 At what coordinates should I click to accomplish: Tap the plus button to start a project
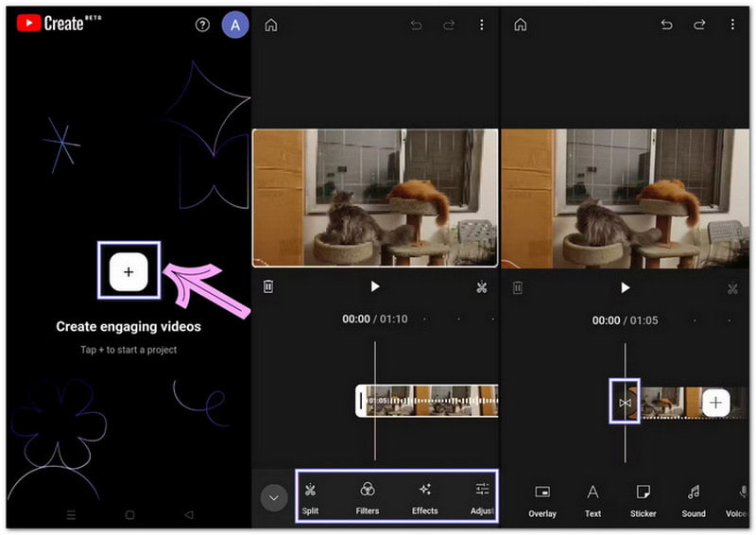pos(129,271)
